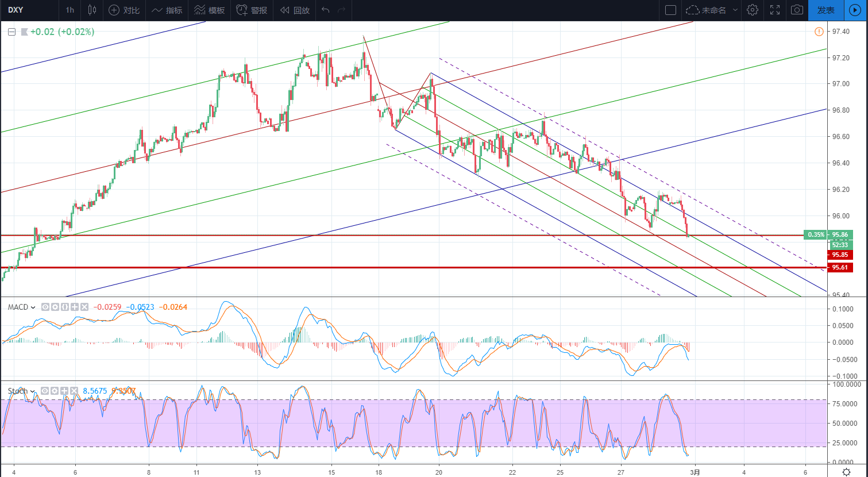Start the 回放 bar replay
This screenshot has width=868, height=477.
(x=295, y=10)
